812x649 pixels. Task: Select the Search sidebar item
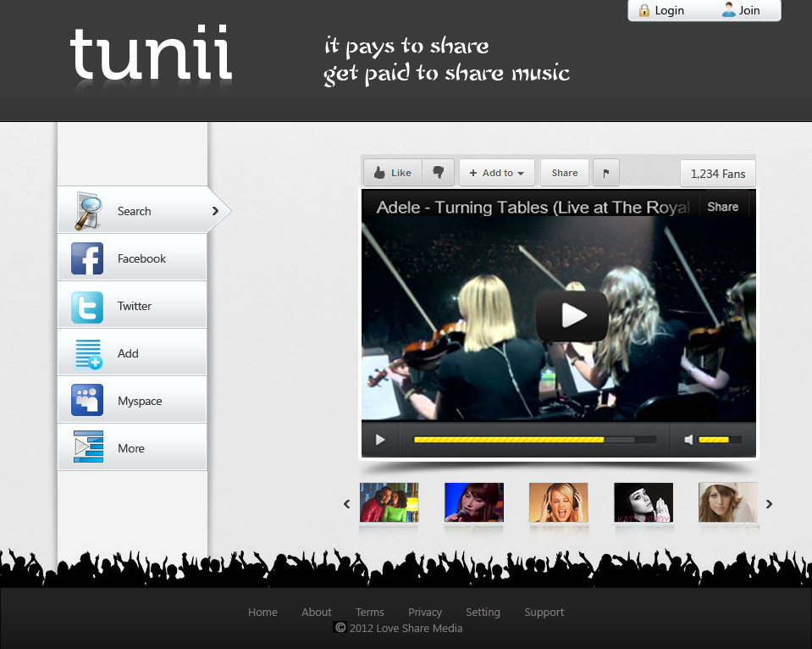click(x=142, y=210)
